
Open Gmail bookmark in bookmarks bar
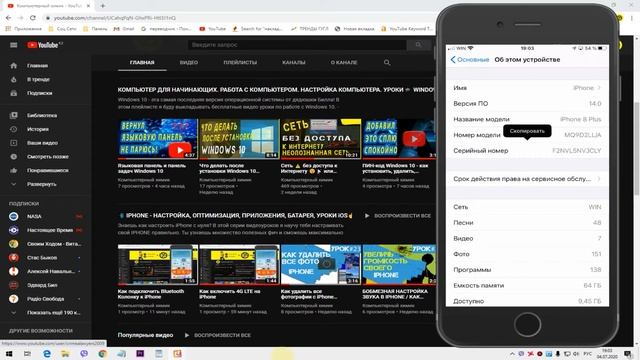[124, 29]
